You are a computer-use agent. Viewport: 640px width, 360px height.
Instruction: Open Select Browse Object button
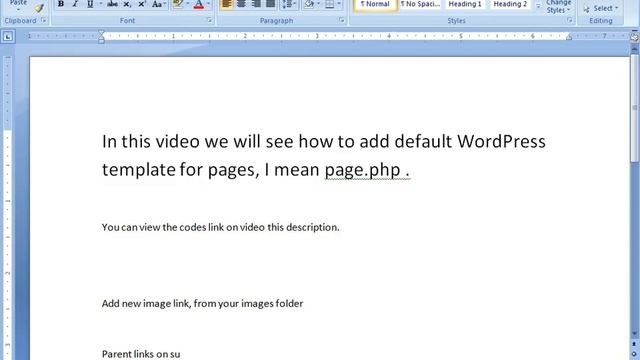coord(634,354)
